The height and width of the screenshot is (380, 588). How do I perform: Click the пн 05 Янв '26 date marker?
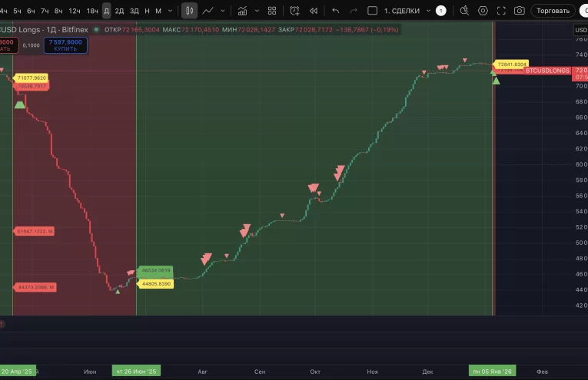point(493,372)
